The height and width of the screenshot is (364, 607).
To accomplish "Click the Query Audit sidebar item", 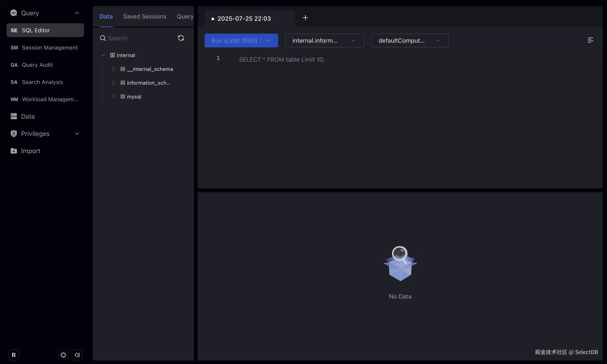I will (37, 65).
